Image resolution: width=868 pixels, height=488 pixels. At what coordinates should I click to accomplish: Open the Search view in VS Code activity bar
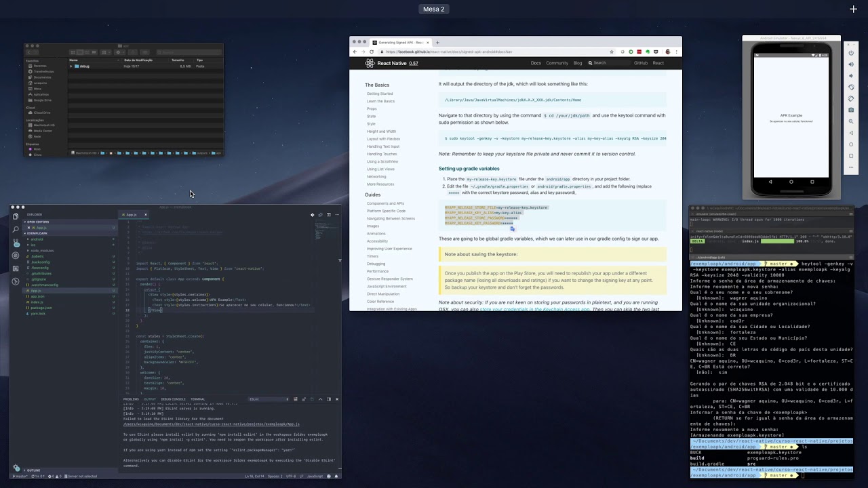coord(16,229)
